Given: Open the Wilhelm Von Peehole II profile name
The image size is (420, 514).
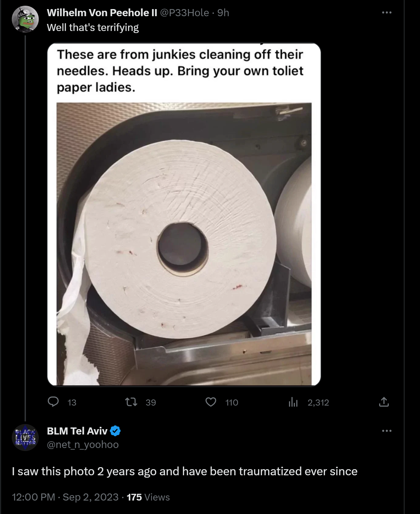Looking at the screenshot, I should point(102,13).
